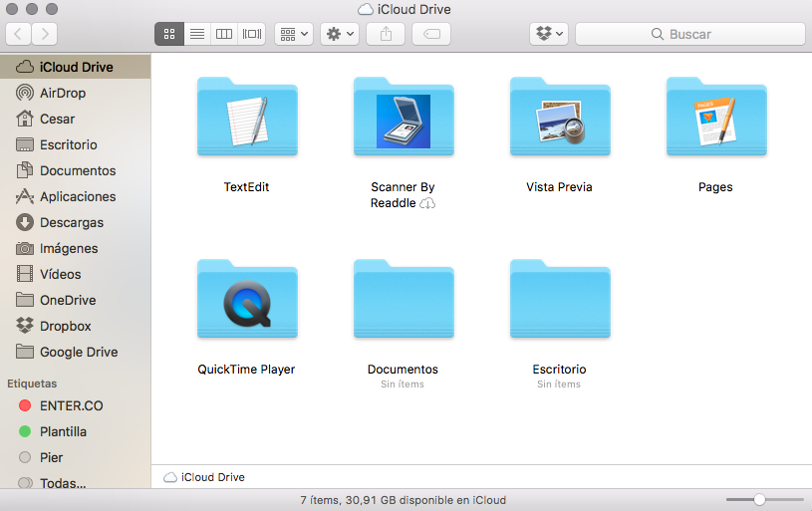Open the arrange items dropdown
The image size is (812, 511).
pos(294,34)
